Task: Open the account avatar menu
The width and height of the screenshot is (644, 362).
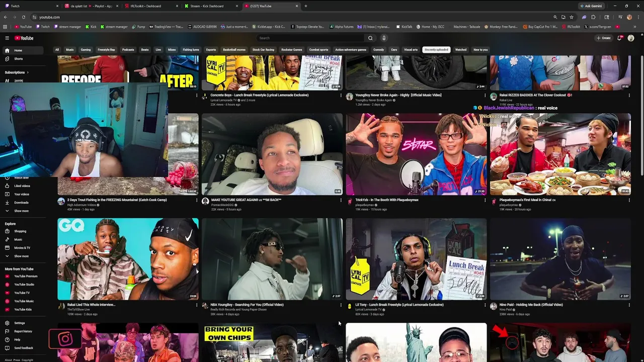Action: click(631, 38)
